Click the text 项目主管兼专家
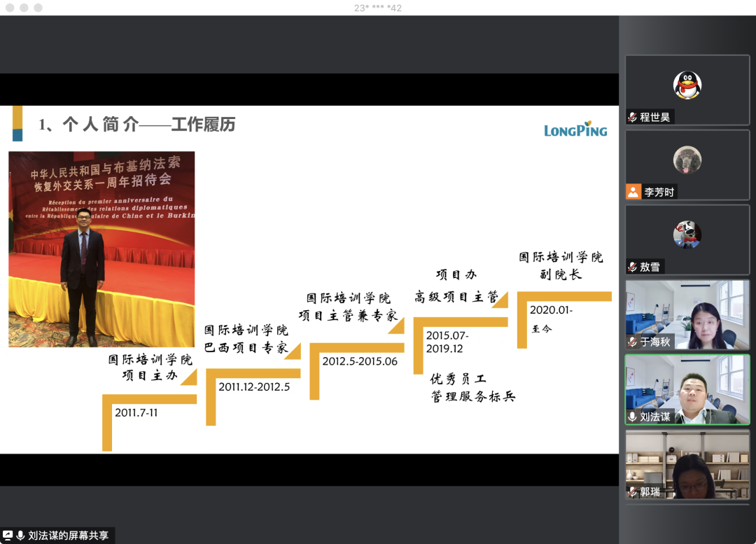 [x=348, y=315]
